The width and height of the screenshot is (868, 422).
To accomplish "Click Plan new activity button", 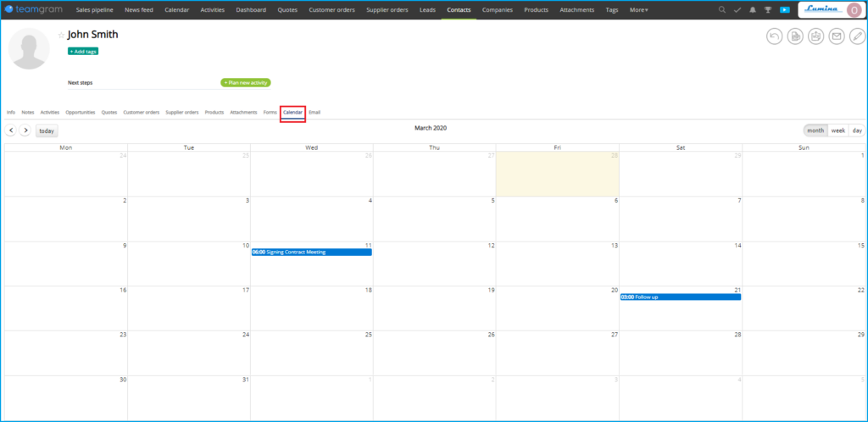I will (246, 82).
